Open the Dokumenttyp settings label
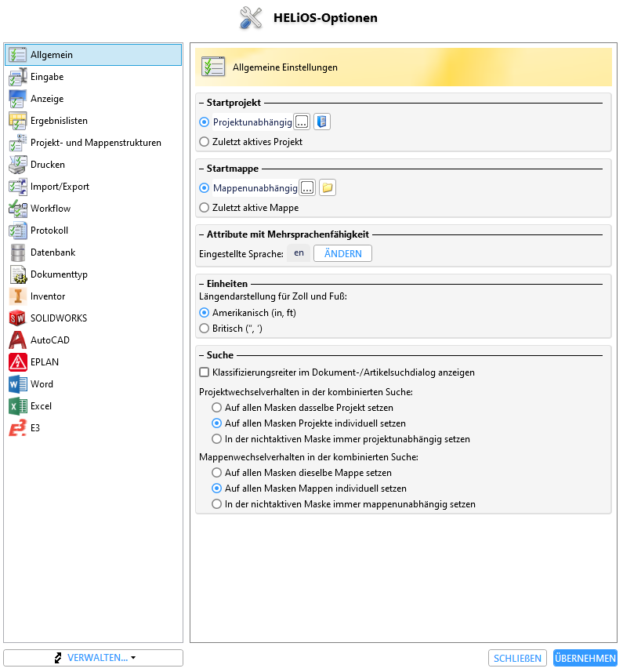This screenshot has width=623, height=672. pos(59,274)
